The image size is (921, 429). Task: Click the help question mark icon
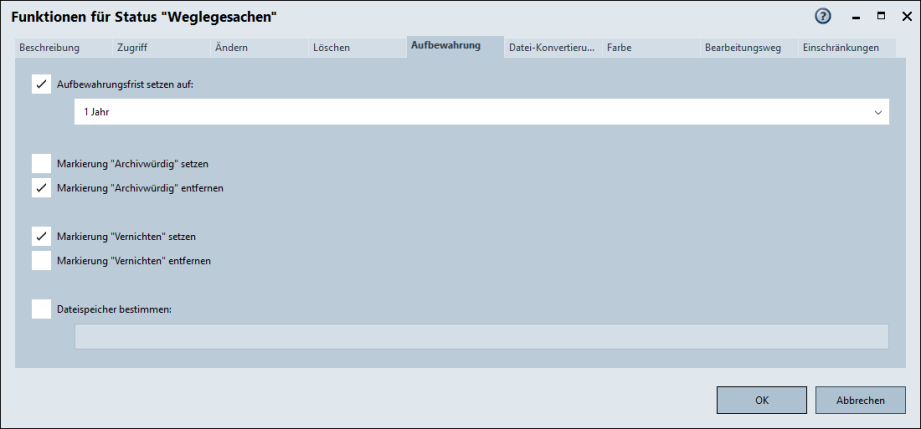823,17
